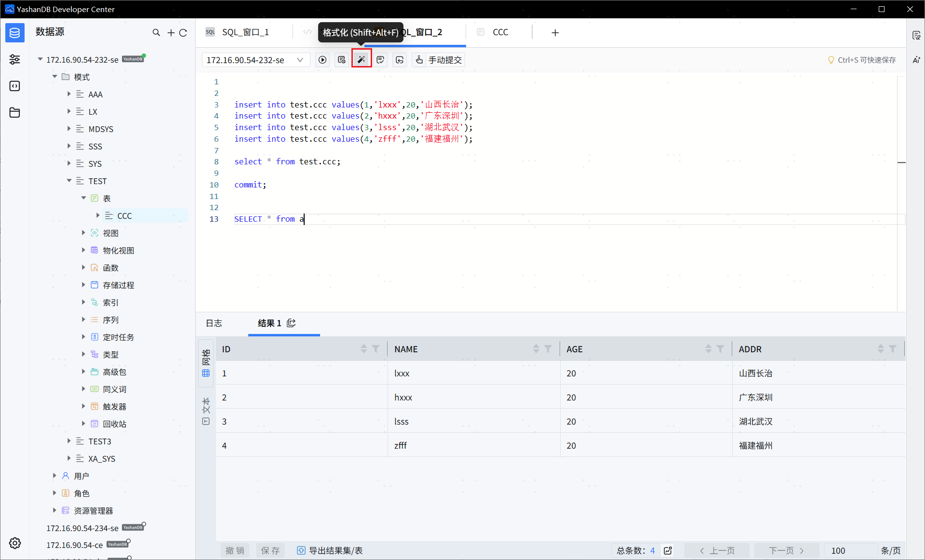The width and height of the screenshot is (925, 560).
Task: Open the 日志 log tab
Action: [214, 323]
